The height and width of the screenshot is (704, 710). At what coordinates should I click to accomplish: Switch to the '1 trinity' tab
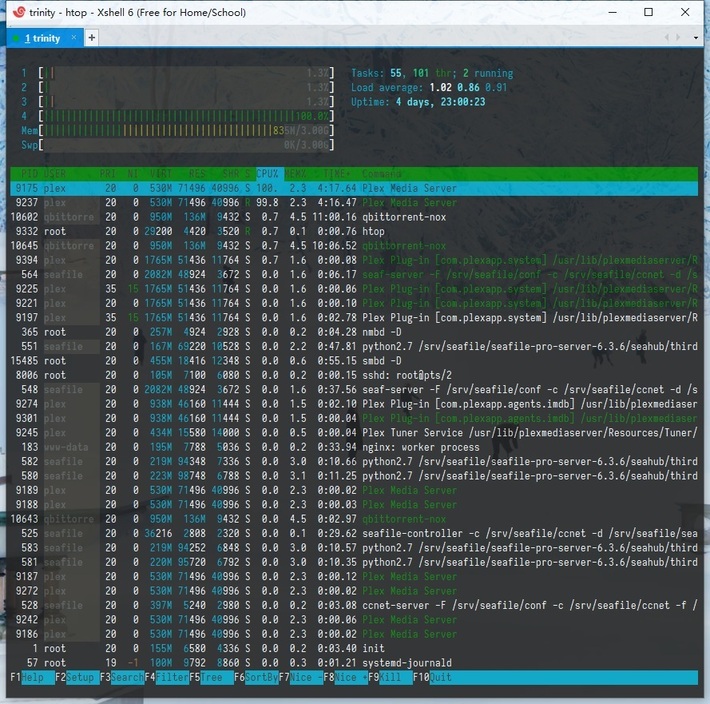pos(42,38)
